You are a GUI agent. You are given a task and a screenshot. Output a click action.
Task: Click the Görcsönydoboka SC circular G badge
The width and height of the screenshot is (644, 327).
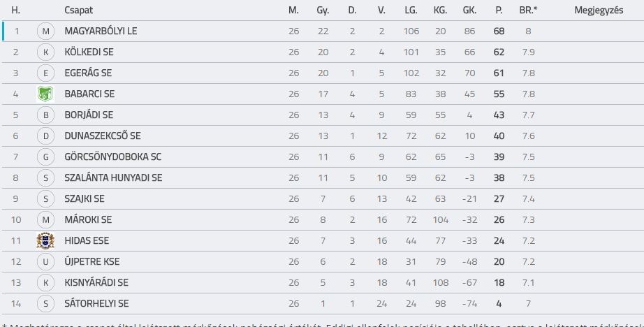(45, 157)
